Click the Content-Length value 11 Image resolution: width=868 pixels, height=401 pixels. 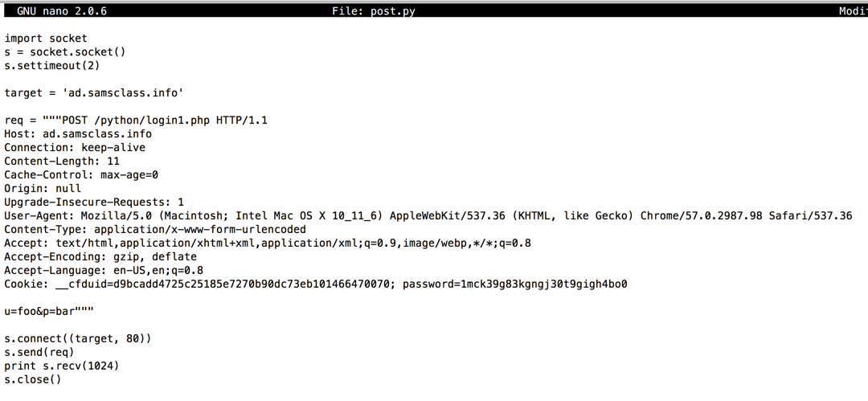pos(113,162)
